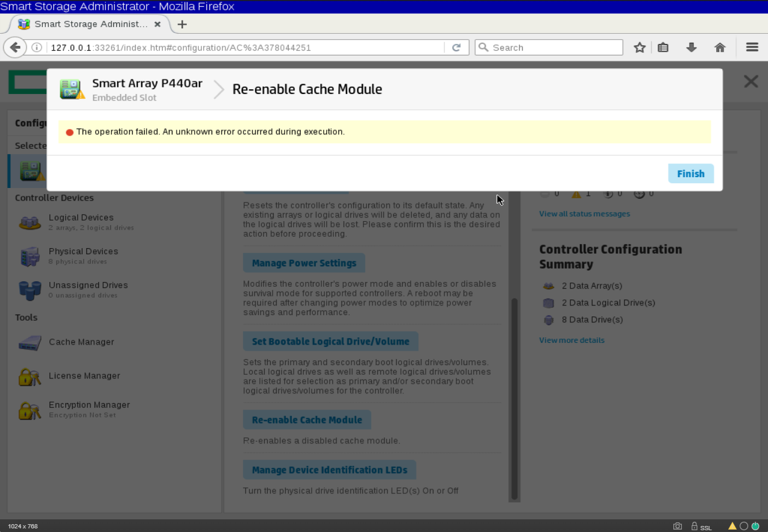Click the yellow warning triangle in status bar
Image resolution: width=768 pixels, height=532 pixels.
click(x=732, y=526)
